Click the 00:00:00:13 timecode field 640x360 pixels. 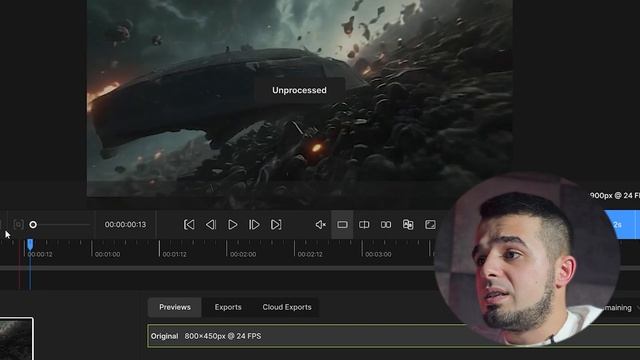(125, 224)
